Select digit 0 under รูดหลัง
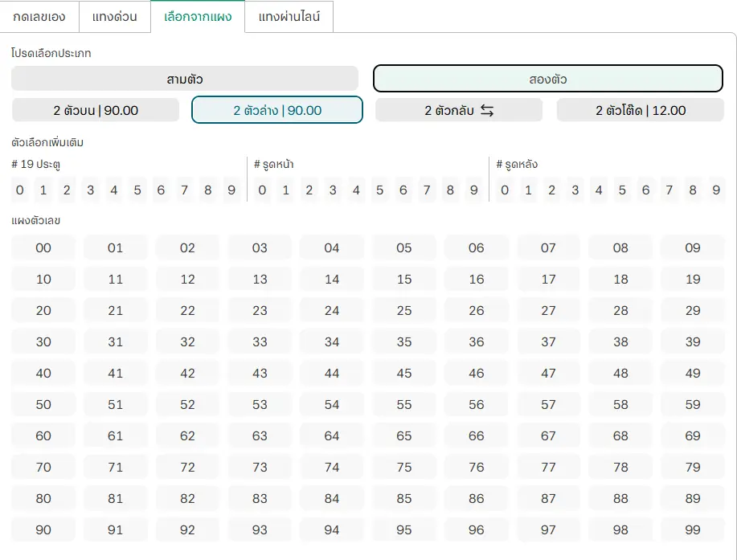The height and width of the screenshot is (560, 737). click(505, 190)
